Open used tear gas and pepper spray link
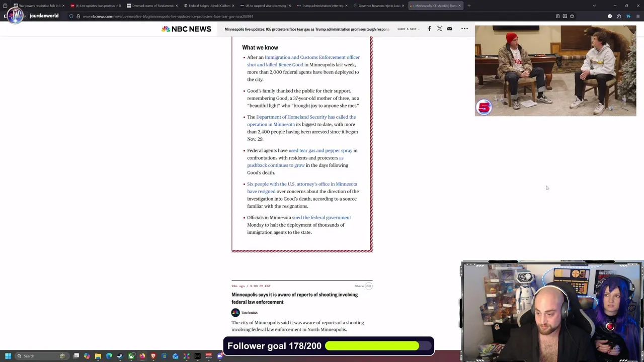 tap(320, 150)
